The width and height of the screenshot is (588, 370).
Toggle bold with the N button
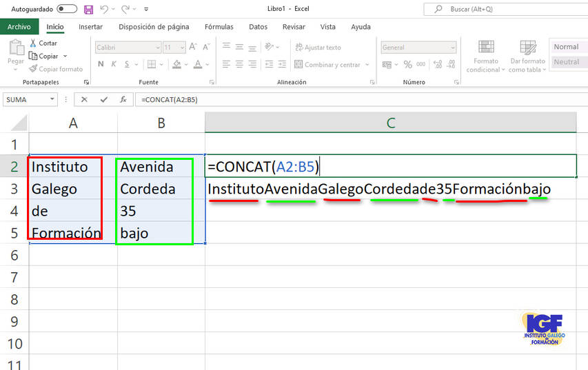101,64
